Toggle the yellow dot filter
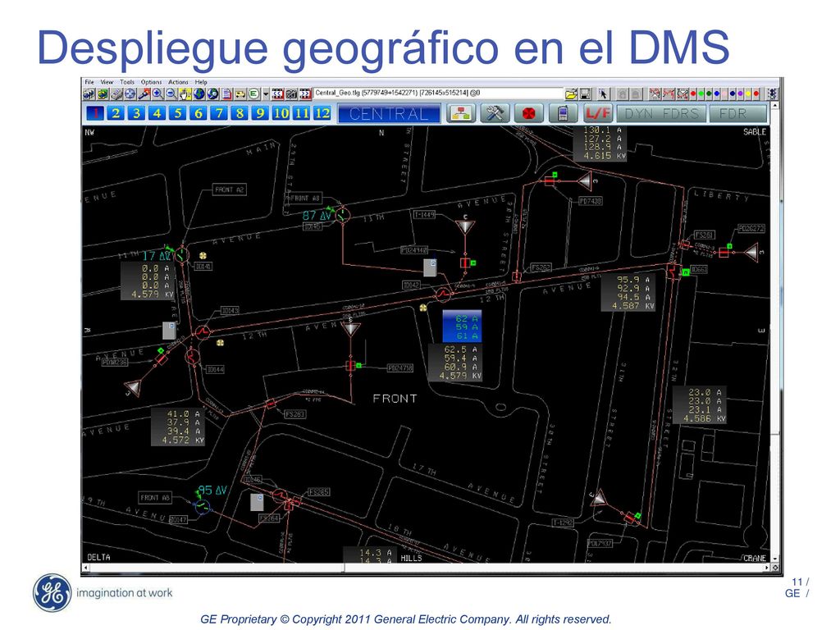Image resolution: width=840 pixels, height=630 pixels. coord(748,94)
